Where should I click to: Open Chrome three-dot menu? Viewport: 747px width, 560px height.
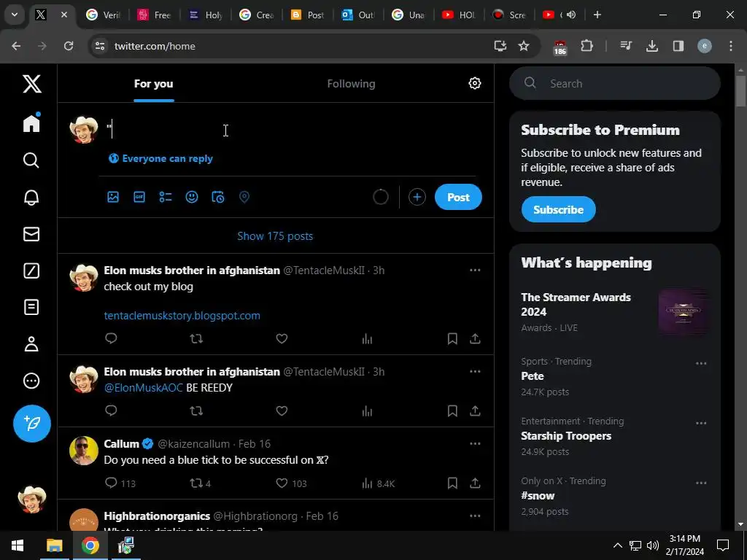(731, 46)
